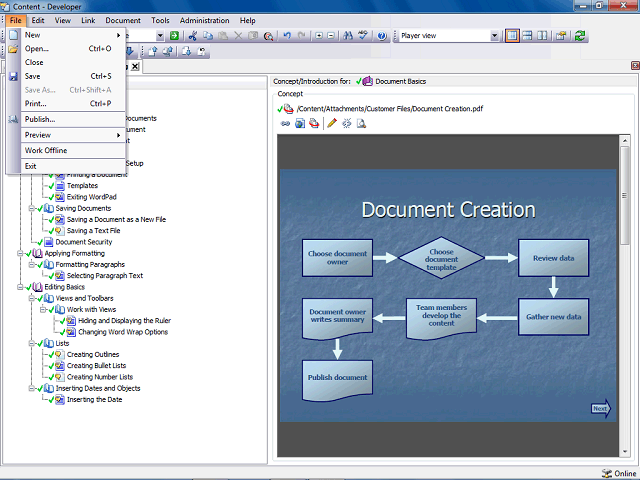
Task: Click the blue Help question mark icon
Action: pos(382,36)
